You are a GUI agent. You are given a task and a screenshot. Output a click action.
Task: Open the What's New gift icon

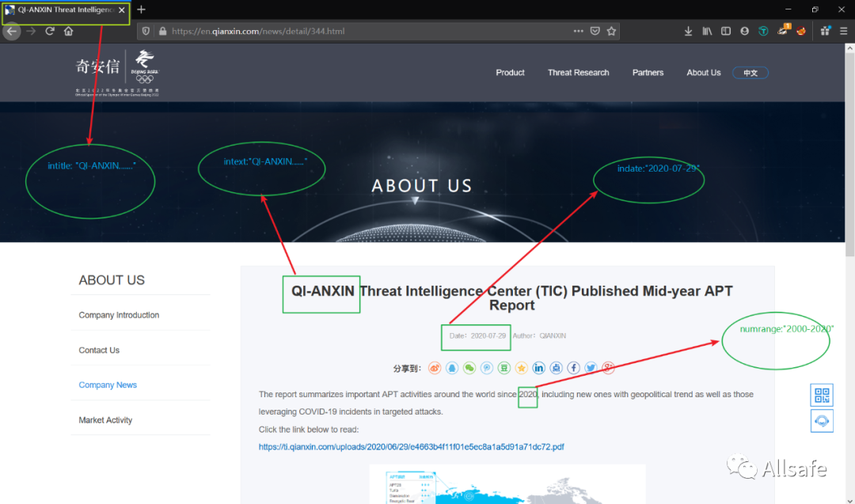click(x=825, y=31)
